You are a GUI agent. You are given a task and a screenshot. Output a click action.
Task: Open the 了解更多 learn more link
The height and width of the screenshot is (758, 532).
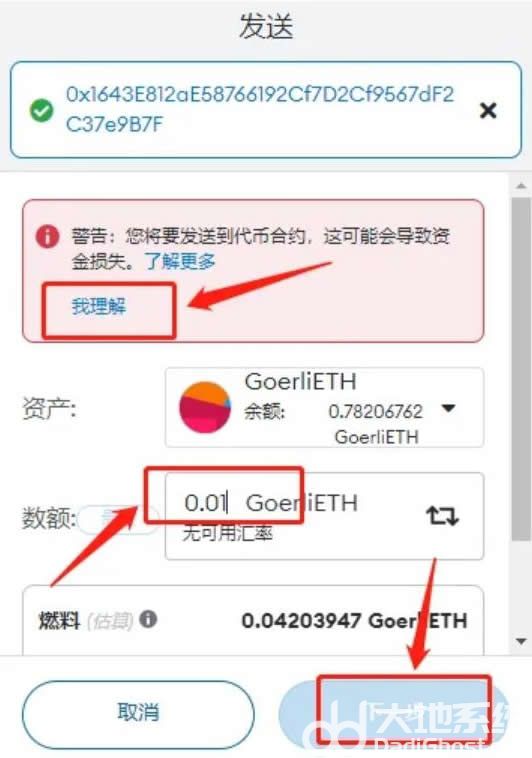[x=180, y=262]
